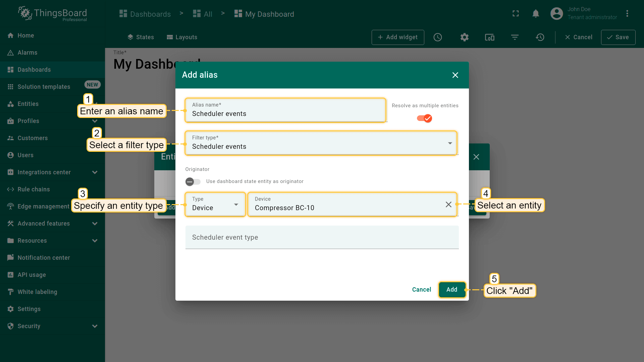Open the filters icon in toolbar
This screenshot has width=644, height=362.
pos(515,37)
